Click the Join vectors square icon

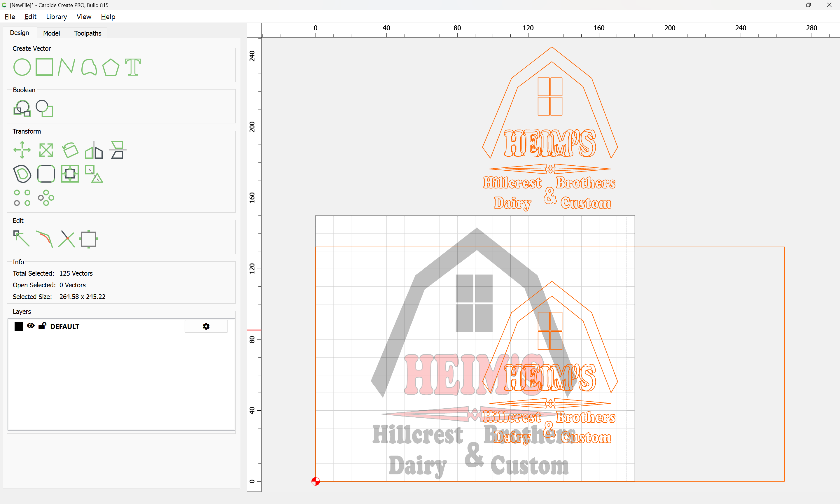[89, 239]
